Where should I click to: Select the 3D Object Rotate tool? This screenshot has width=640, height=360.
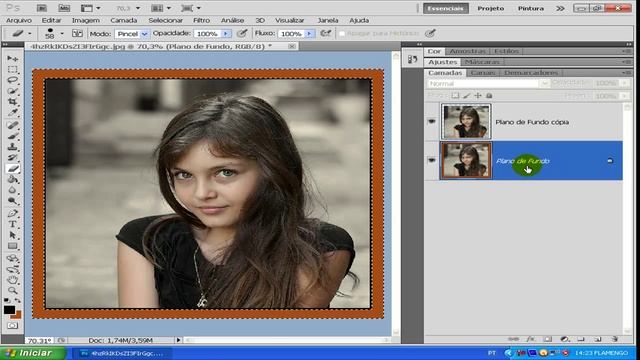12,259
